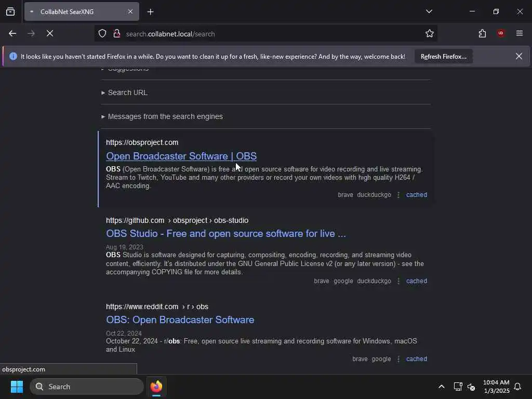The height and width of the screenshot is (399, 532).
Task: Open the network status tray icon
Action: click(x=458, y=387)
